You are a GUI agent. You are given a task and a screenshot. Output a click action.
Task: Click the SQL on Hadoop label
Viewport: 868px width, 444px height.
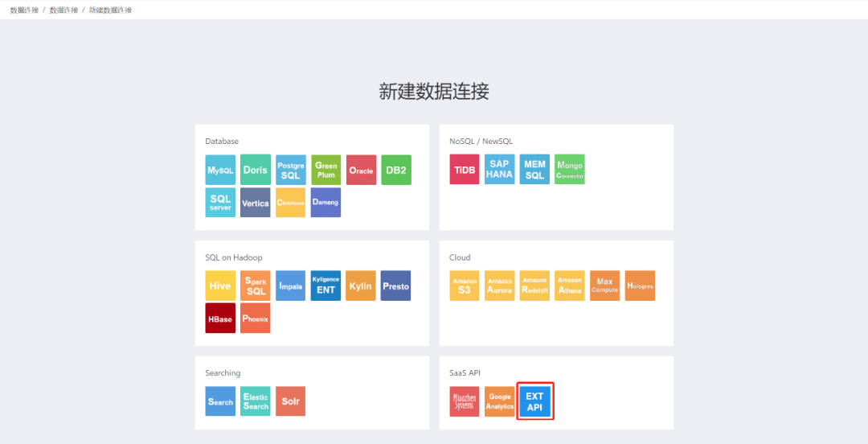click(234, 257)
